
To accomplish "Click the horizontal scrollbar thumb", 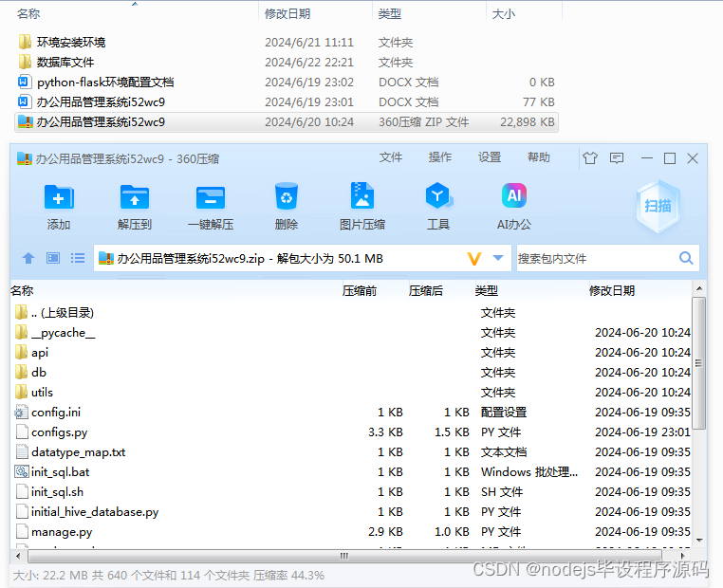I will point(345,556).
